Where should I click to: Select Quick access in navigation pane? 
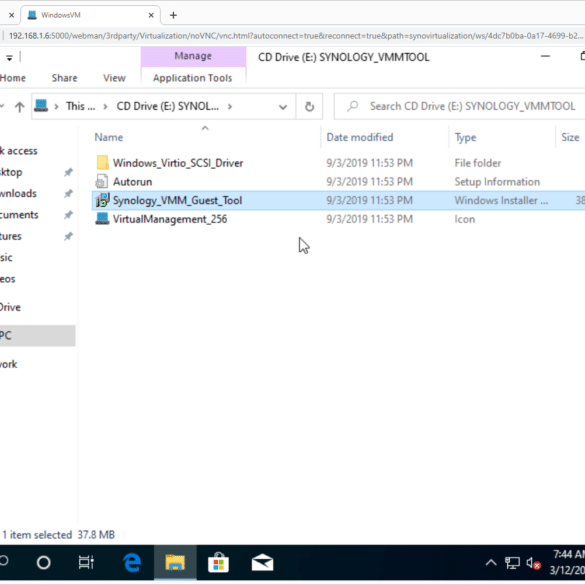tap(19, 151)
